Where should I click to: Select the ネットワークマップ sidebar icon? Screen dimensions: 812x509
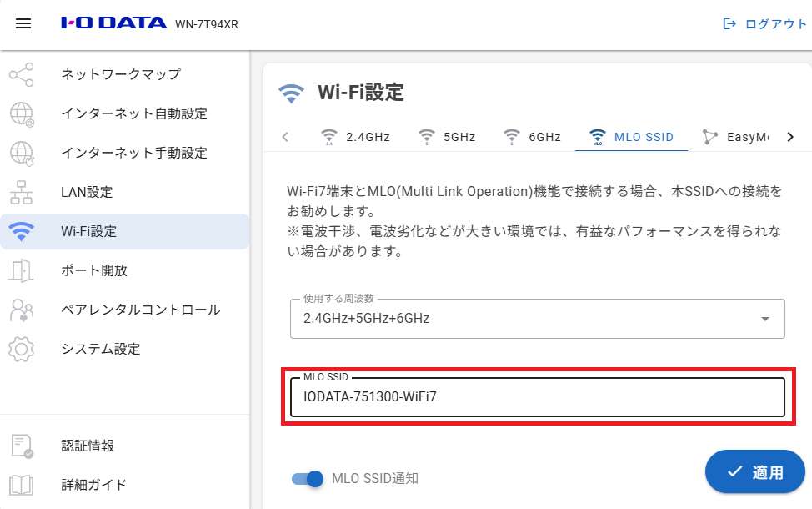pos(22,74)
